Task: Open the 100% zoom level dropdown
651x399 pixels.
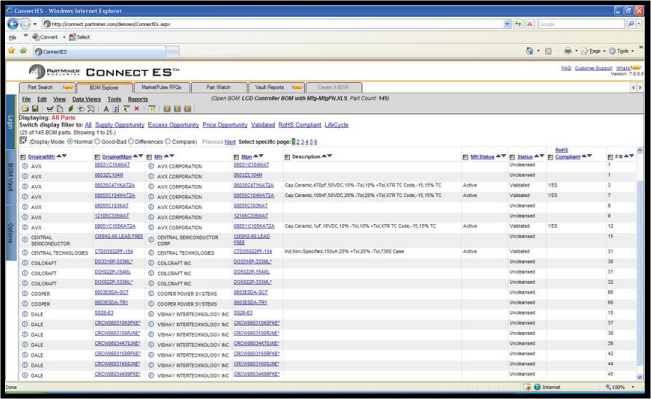Action: tap(633, 387)
